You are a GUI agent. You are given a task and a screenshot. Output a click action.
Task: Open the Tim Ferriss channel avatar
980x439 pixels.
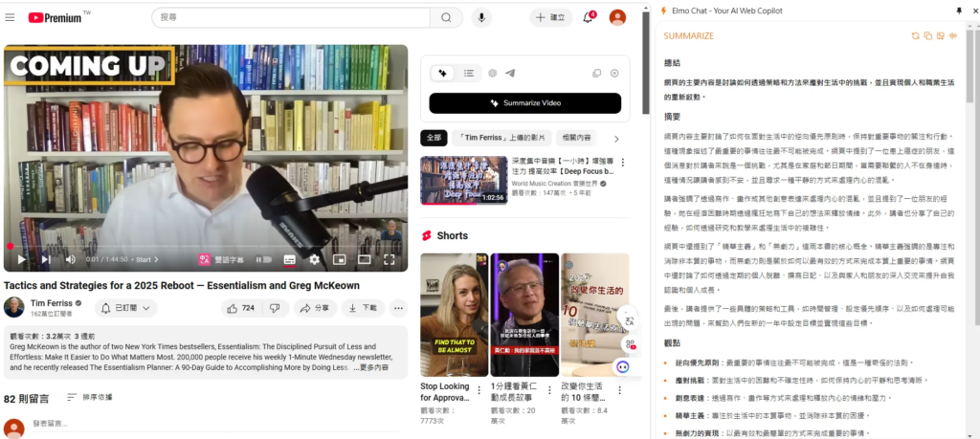click(13, 307)
